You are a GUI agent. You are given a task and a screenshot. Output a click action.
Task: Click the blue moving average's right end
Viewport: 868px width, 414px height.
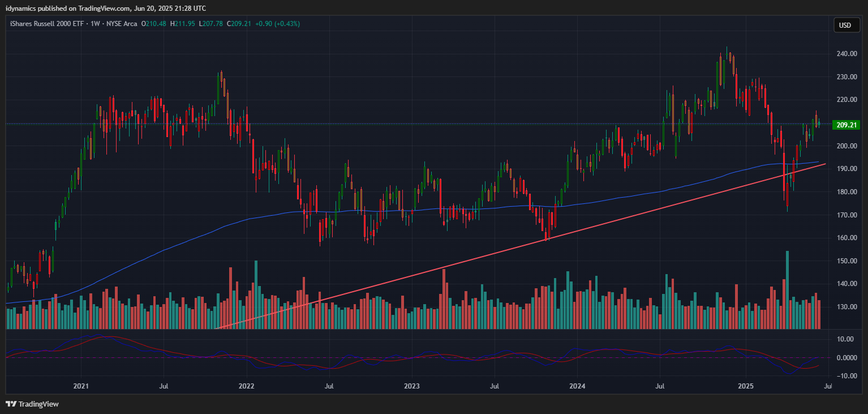818,162
